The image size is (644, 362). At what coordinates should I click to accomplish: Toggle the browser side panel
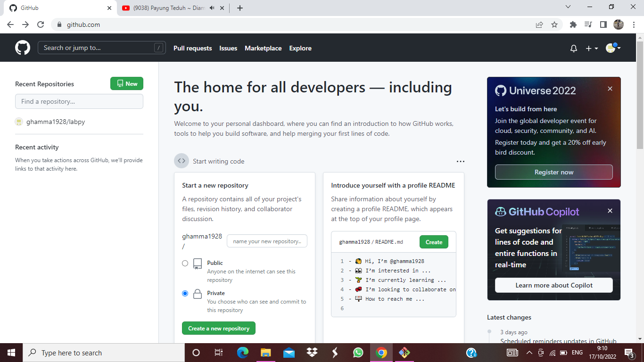click(603, 25)
